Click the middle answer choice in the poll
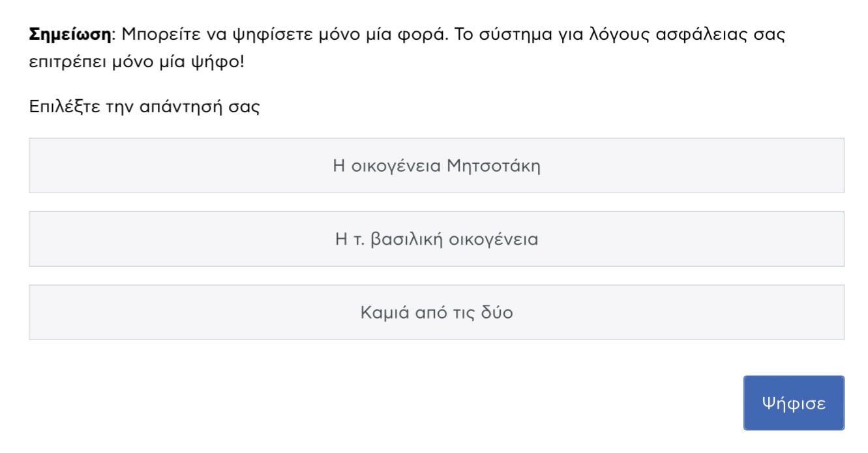868x453 pixels. (436, 239)
